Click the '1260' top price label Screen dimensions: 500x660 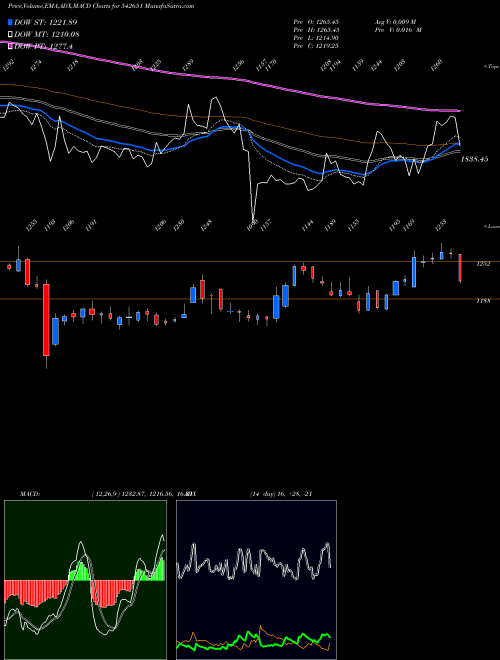tap(436, 65)
